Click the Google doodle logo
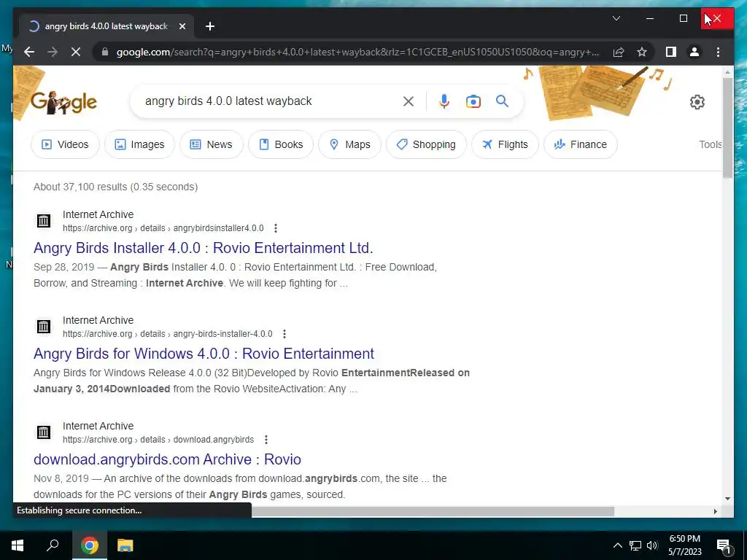This screenshot has height=560, width=747. pos(63,102)
